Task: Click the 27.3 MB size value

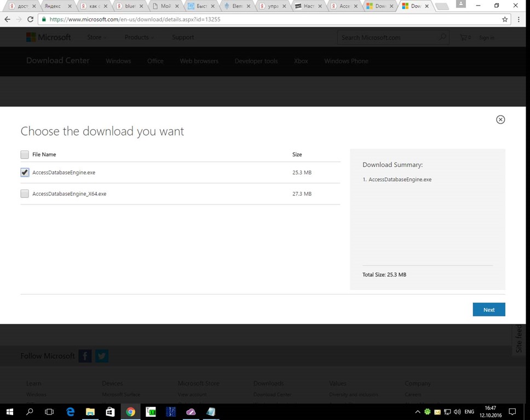Action: coord(302,194)
